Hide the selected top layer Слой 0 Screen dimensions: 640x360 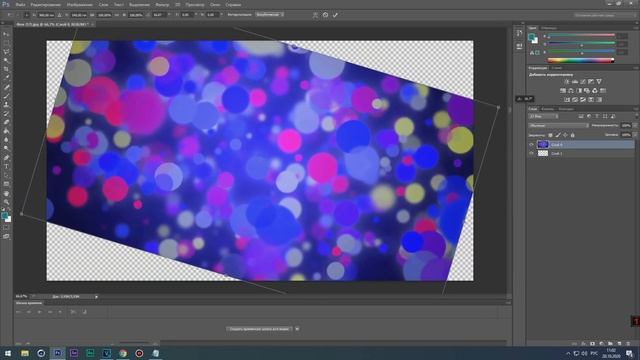point(531,144)
